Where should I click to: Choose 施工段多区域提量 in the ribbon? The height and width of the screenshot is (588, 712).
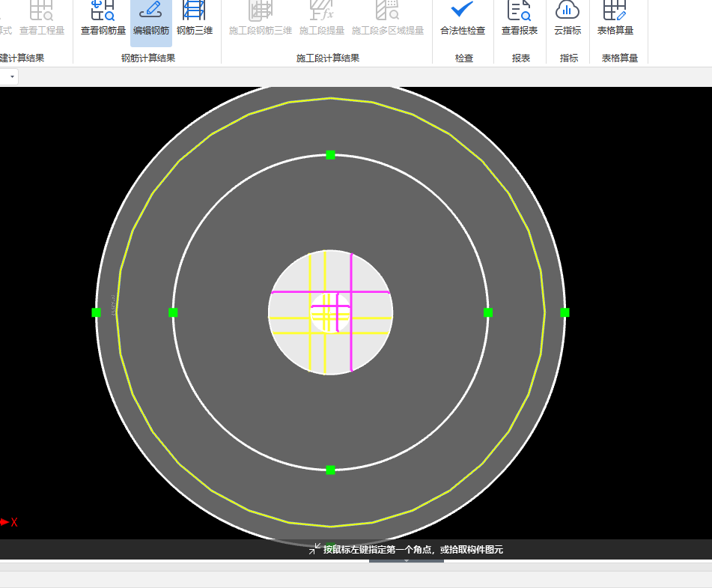(x=388, y=19)
